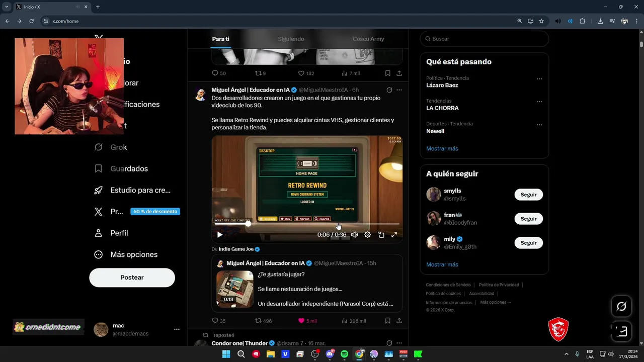
Task: Open Más opciones in sidebar
Action: 126,254
